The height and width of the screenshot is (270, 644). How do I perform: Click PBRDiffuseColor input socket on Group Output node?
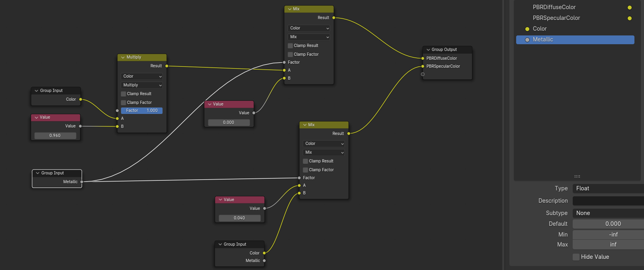(x=423, y=59)
